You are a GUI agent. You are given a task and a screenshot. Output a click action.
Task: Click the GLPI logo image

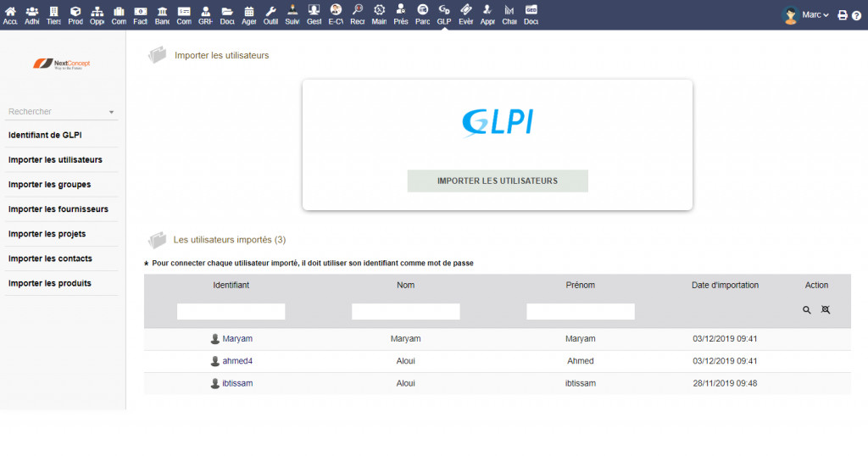(498, 123)
